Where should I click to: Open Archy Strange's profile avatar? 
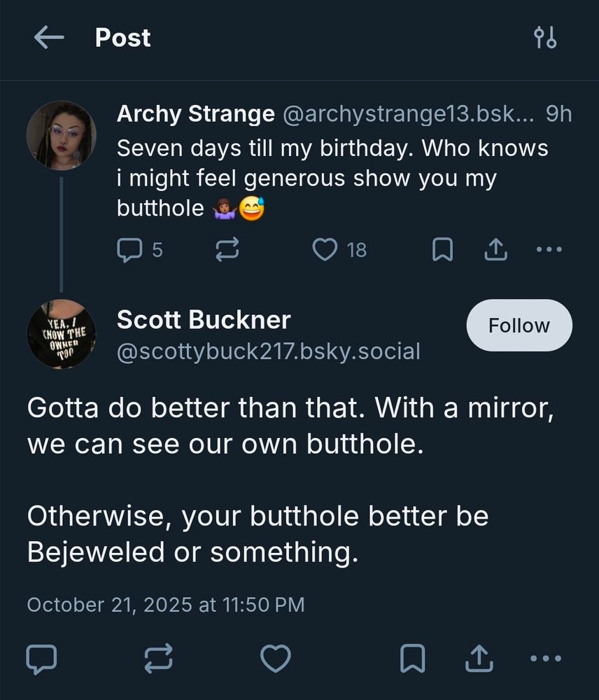click(x=62, y=135)
